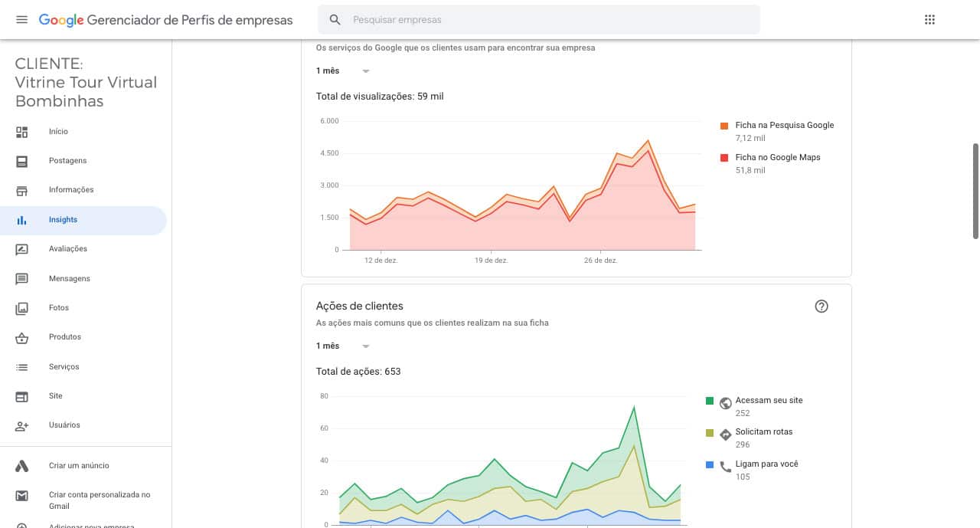
Task: Click the green Acessam seu site legend swatch
Action: tap(710, 401)
